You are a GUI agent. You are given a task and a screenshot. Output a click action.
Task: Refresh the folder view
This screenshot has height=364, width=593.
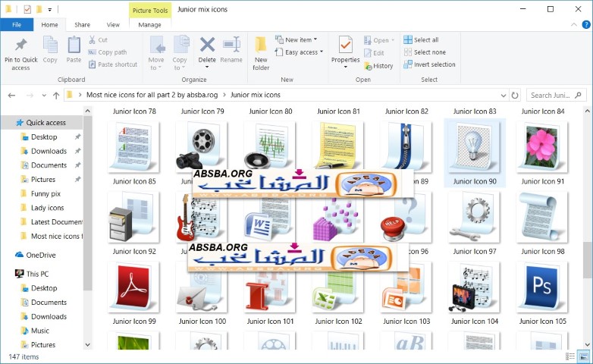point(515,96)
